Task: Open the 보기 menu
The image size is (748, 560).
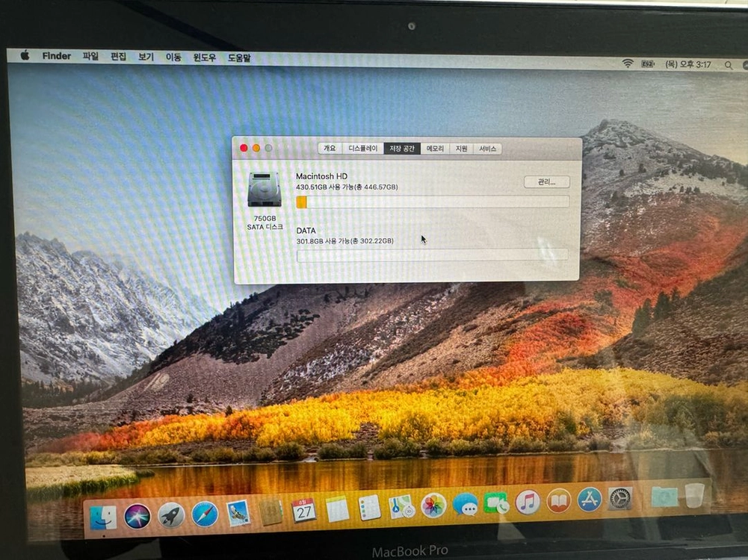Action: coord(146,57)
